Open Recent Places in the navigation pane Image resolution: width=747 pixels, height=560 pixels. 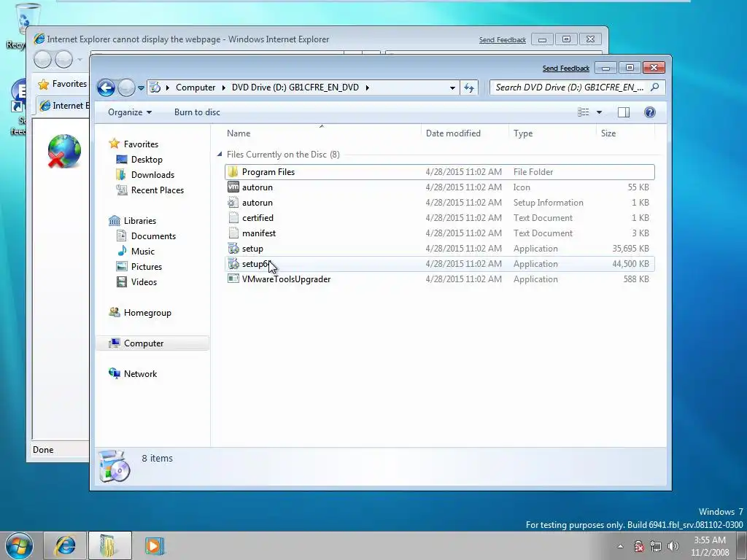point(158,190)
